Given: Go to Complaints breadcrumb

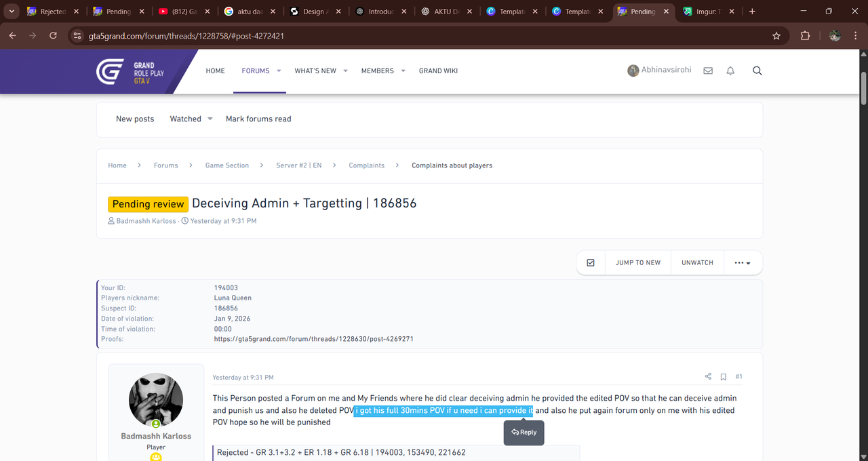Looking at the screenshot, I should pos(367,165).
